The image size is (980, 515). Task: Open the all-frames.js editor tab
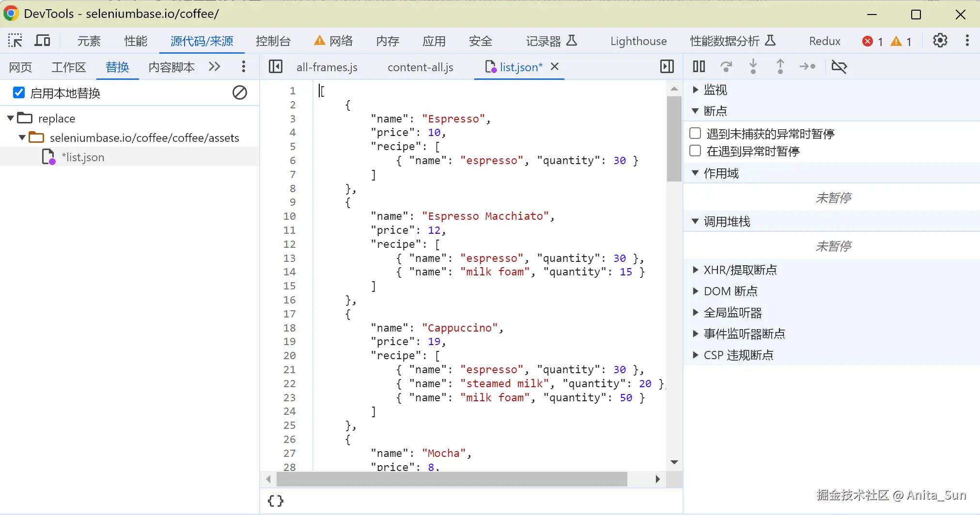pos(327,67)
